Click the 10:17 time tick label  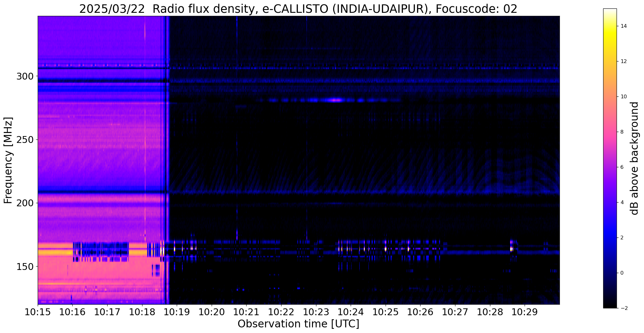pyautogui.click(x=108, y=312)
